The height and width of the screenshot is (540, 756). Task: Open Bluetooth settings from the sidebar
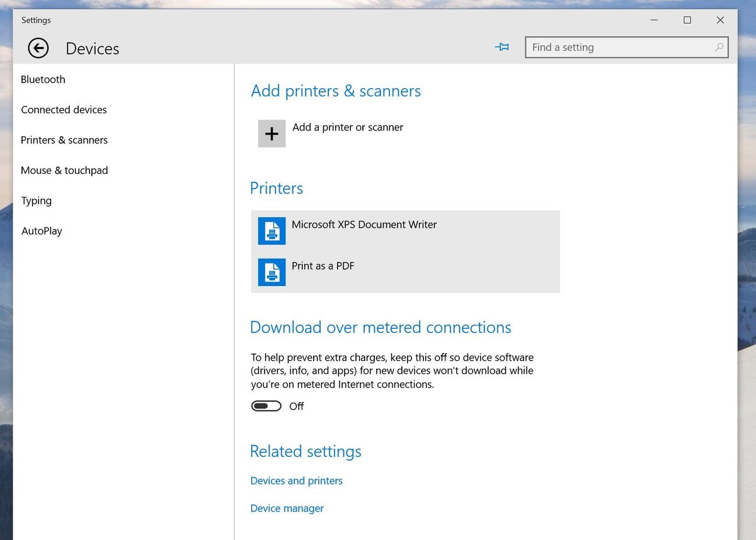click(x=43, y=79)
